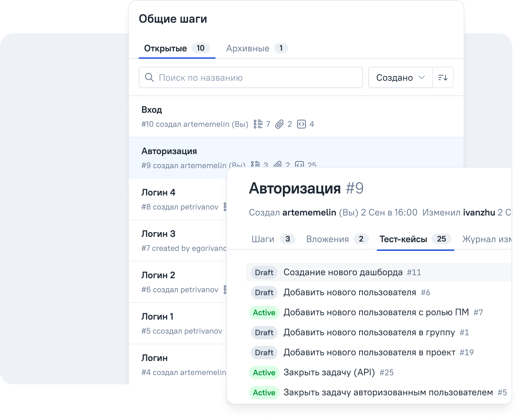Open the Создано sort dropdown
This screenshot has height=420, width=520.
[401, 77]
